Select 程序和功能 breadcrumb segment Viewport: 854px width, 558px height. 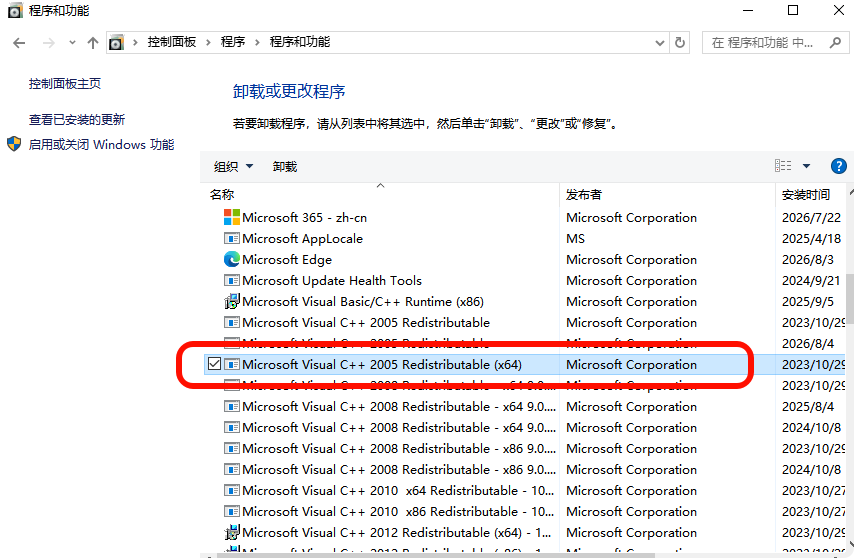click(x=300, y=42)
